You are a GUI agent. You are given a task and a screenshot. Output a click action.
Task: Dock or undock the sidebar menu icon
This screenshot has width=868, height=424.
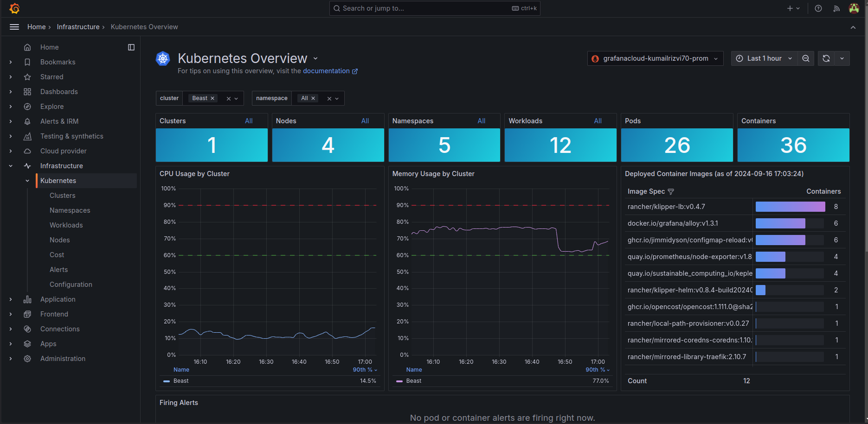pos(131,47)
